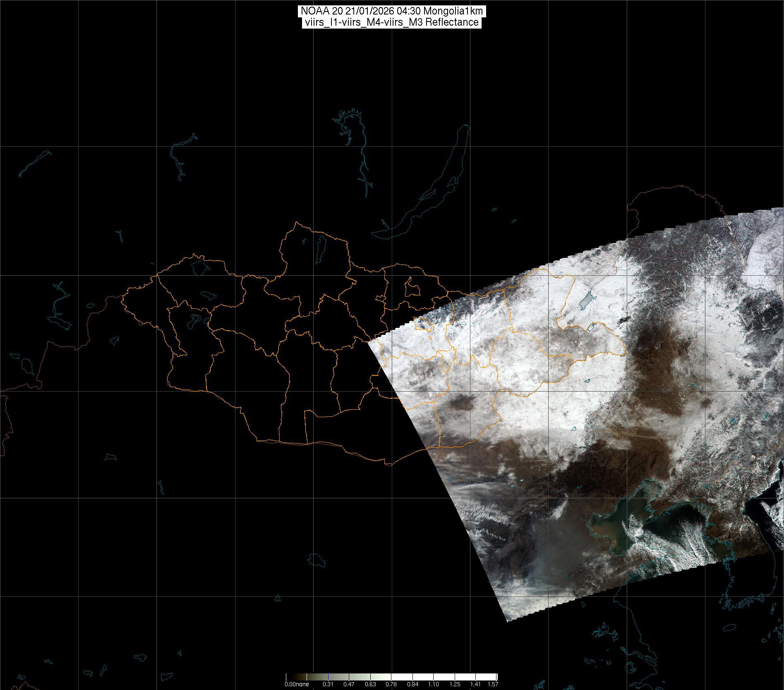The height and width of the screenshot is (690, 784).
Task: Click the viirs Reflectance subtitle label
Action: [391, 22]
